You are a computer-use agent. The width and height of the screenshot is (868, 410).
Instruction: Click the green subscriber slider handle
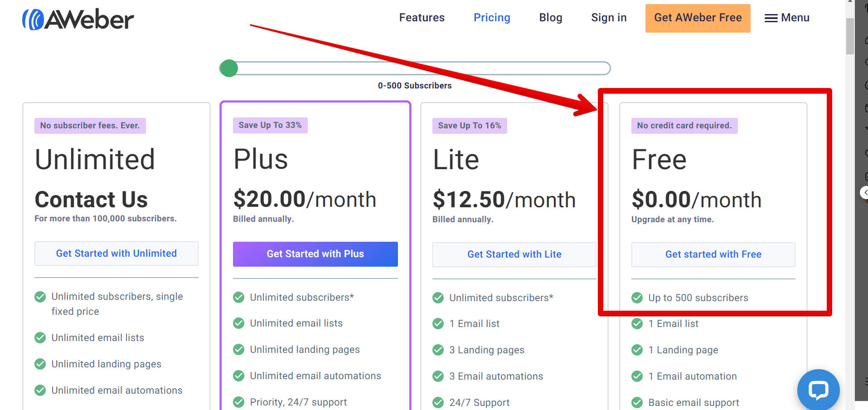pos(229,68)
